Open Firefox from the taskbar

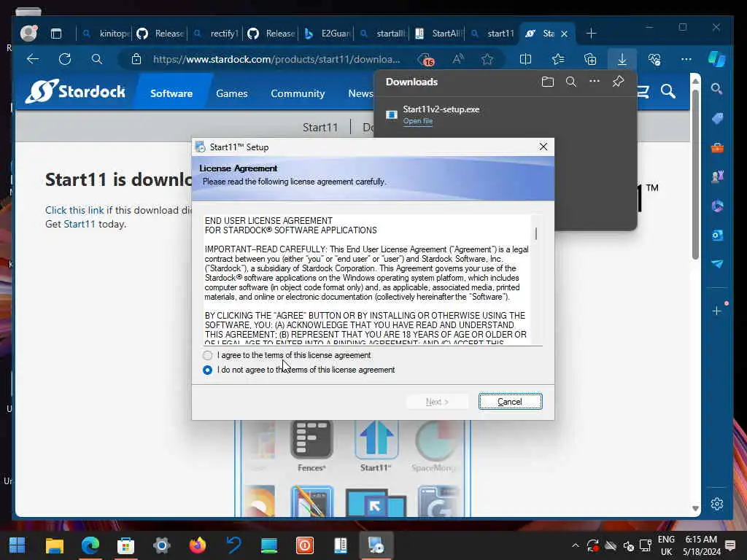[x=198, y=545]
